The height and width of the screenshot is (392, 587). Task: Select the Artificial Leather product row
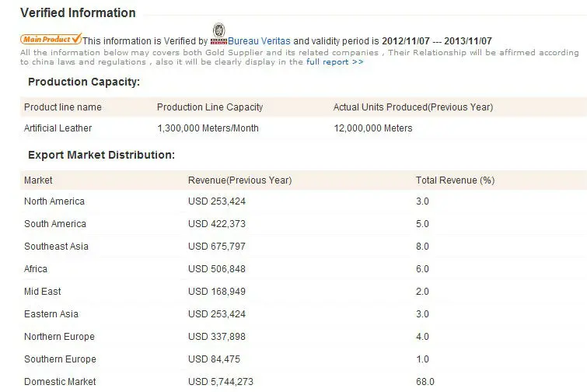(x=60, y=128)
